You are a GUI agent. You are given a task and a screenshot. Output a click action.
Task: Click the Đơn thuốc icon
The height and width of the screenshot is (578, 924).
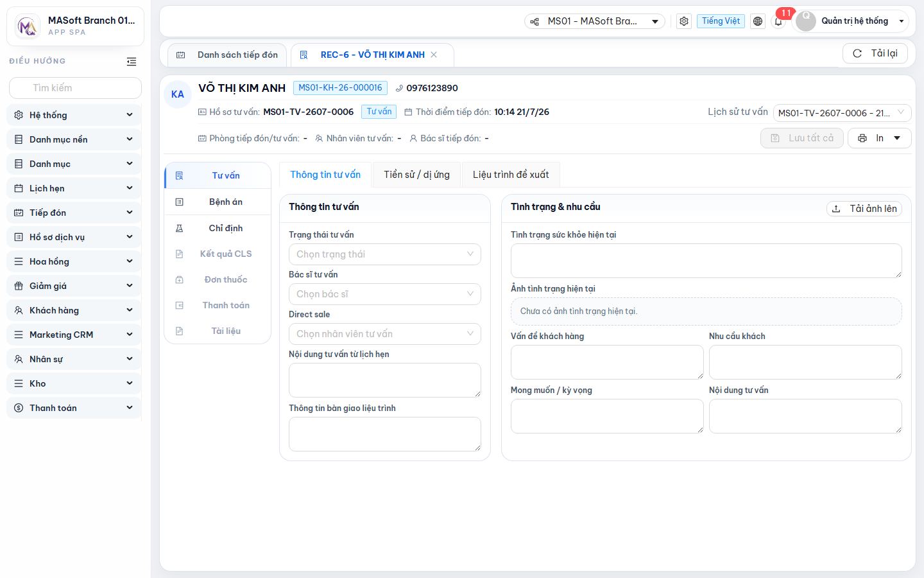click(180, 279)
